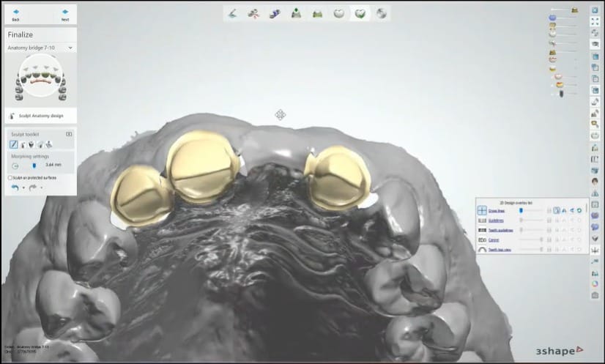The width and height of the screenshot is (605, 364).
Task: Click the Guidelines overlay link
Action: click(x=496, y=220)
